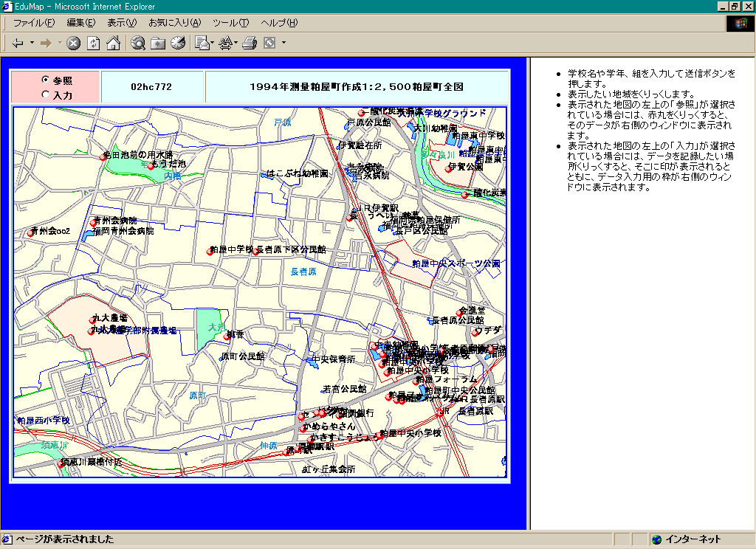
Task: Open the ツール(T) menu
Action: tap(230, 23)
